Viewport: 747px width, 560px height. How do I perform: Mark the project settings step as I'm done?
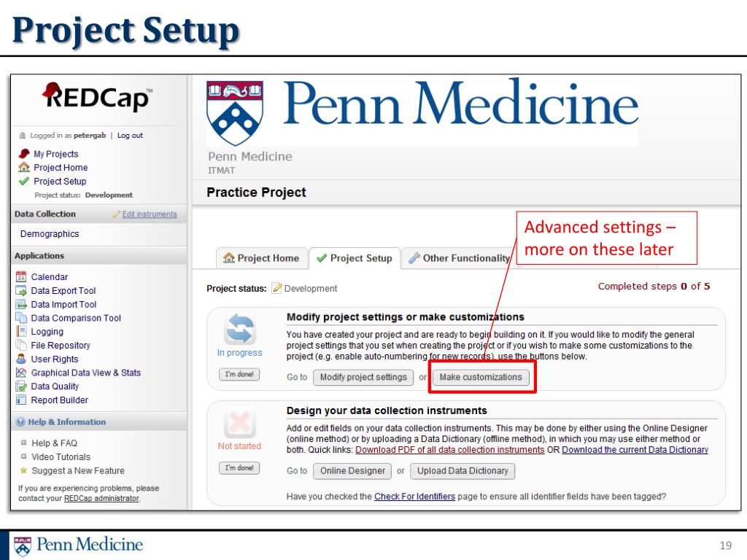(x=239, y=374)
